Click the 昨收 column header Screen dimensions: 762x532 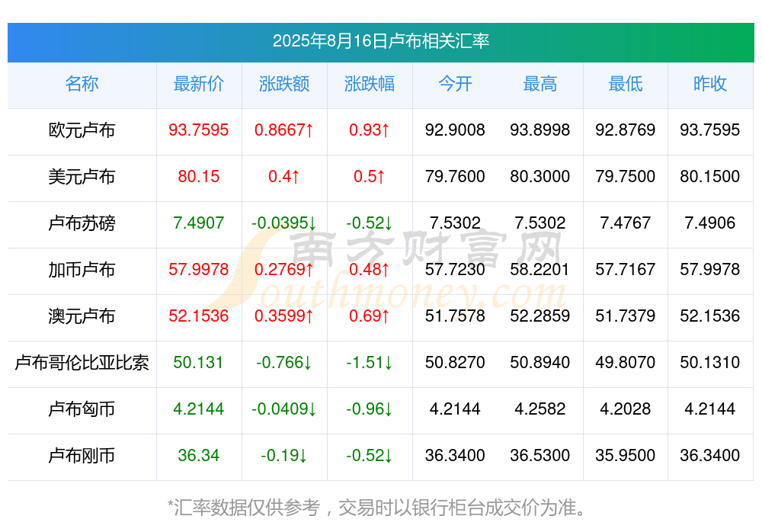[x=710, y=84]
